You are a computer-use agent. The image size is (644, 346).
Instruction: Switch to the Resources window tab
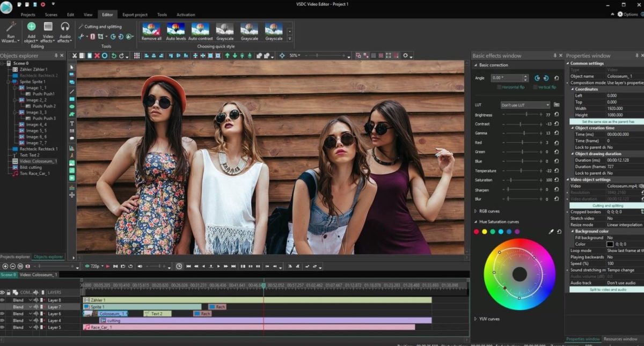[x=620, y=339]
